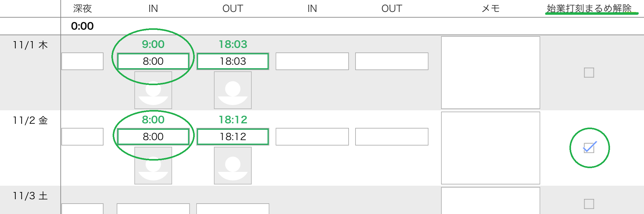Open the 11/2 IN punch photo thumbnail
The height and width of the screenshot is (214, 644).
[x=153, y=166]
